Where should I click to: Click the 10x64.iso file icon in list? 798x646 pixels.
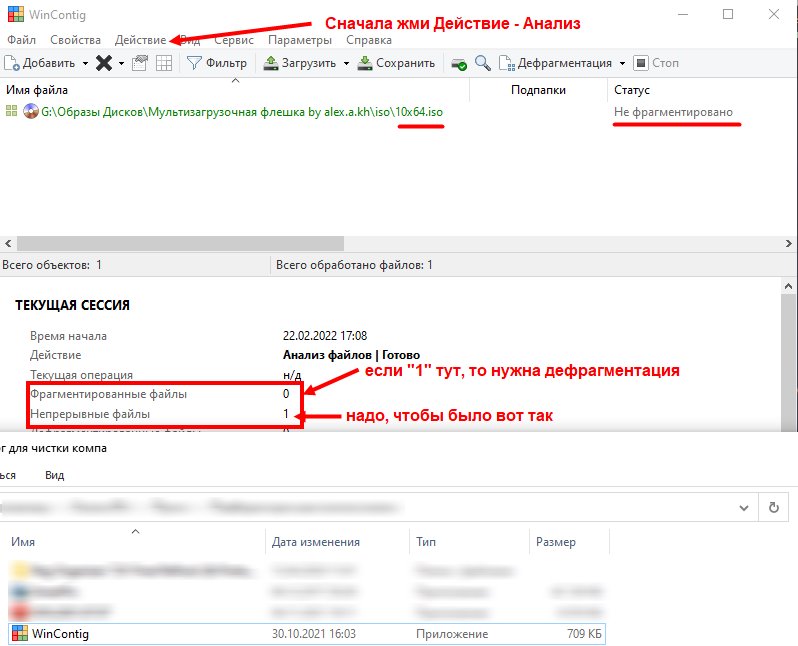click(x=30, y=112)
